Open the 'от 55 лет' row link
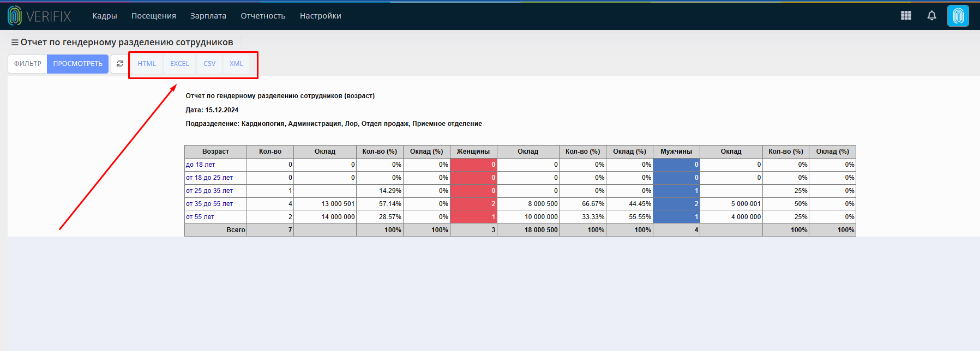The width and height of the screenshot is (980, 351). pos(200,217)
